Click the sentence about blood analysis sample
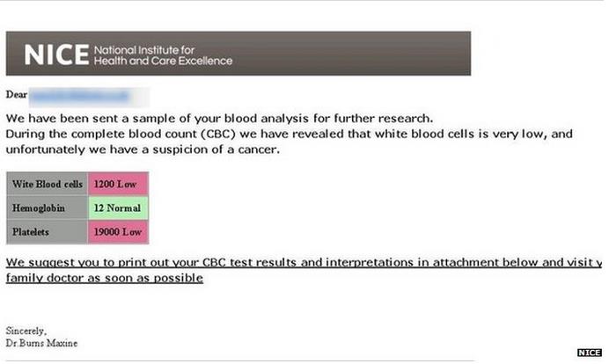The width and height of the screenshot is (609, 364). tap(220, 119)
